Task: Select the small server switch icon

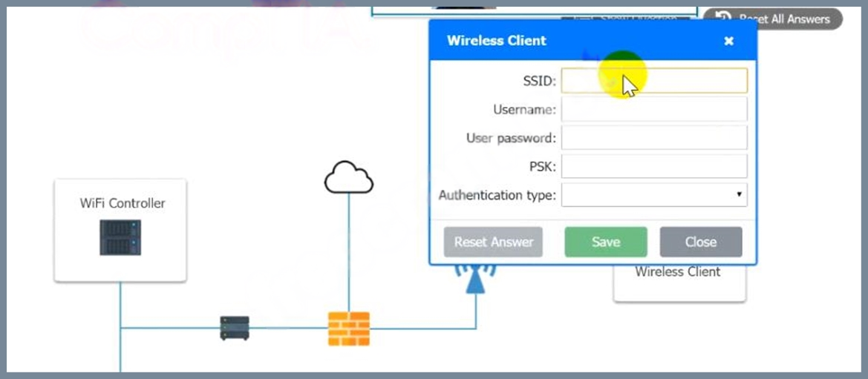Action: pyautogui.click(x=235, y=328)
